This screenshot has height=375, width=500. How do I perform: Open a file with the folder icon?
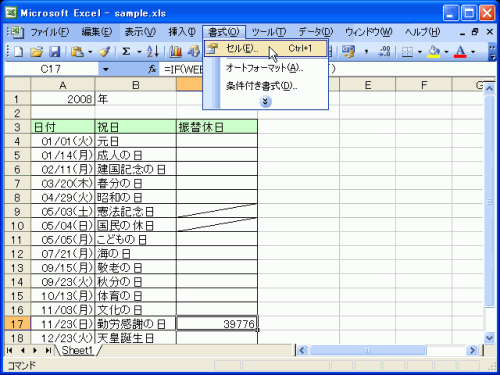coord(36,52)
